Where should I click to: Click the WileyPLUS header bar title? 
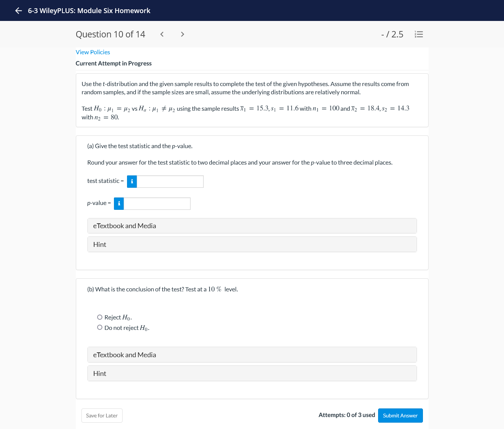pyautogui.click(x=89, y=10)
